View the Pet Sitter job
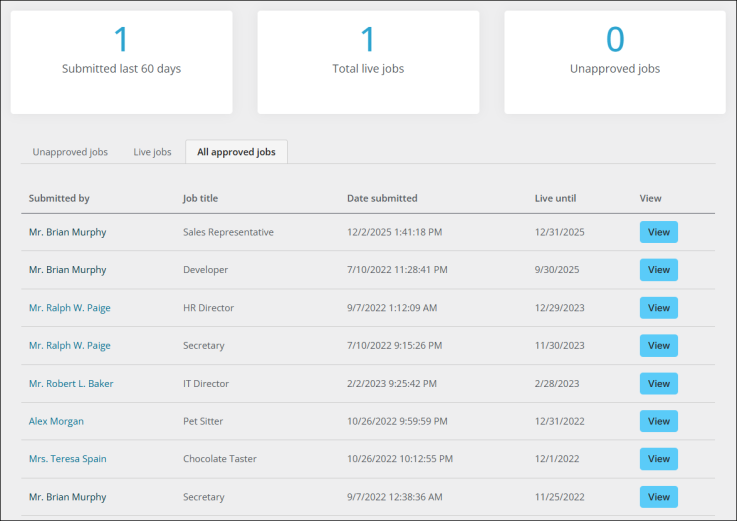The height and width of the screenshot is (521, 737). pos(658,422)
